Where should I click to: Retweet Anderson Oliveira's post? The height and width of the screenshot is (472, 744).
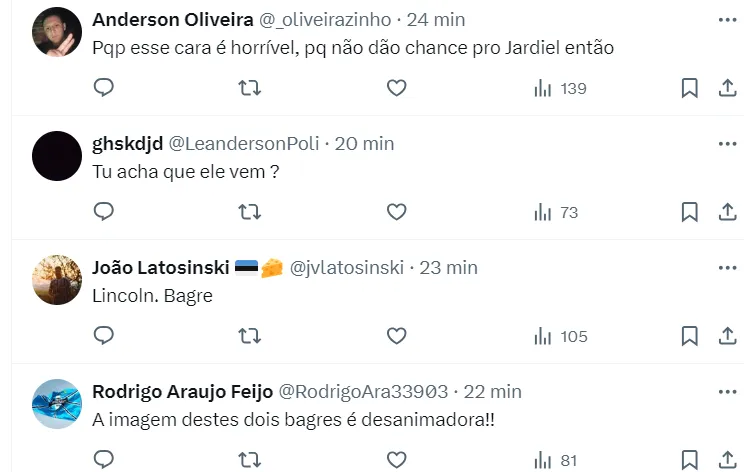250,88
